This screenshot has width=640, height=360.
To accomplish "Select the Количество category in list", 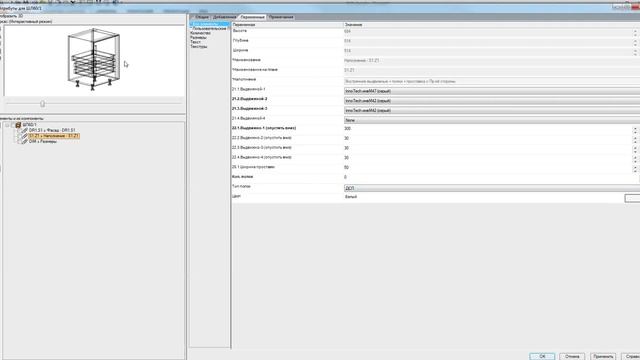I will [200, 33].
